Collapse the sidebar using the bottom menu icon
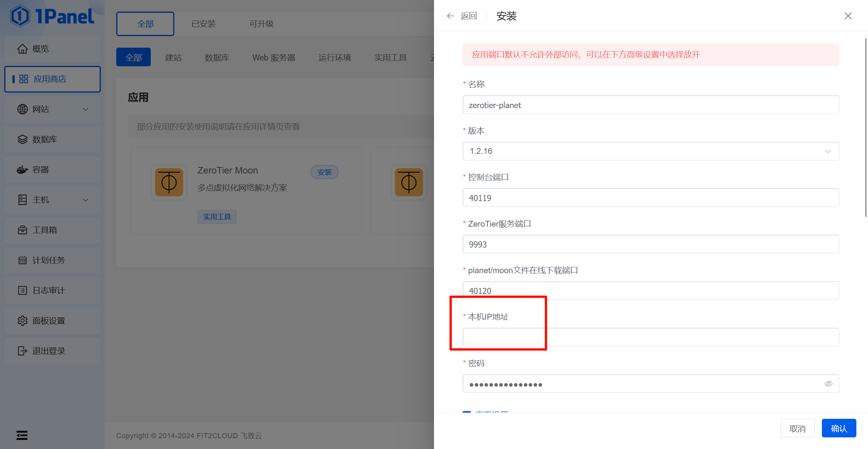868x449 pixels. (22, 435)
